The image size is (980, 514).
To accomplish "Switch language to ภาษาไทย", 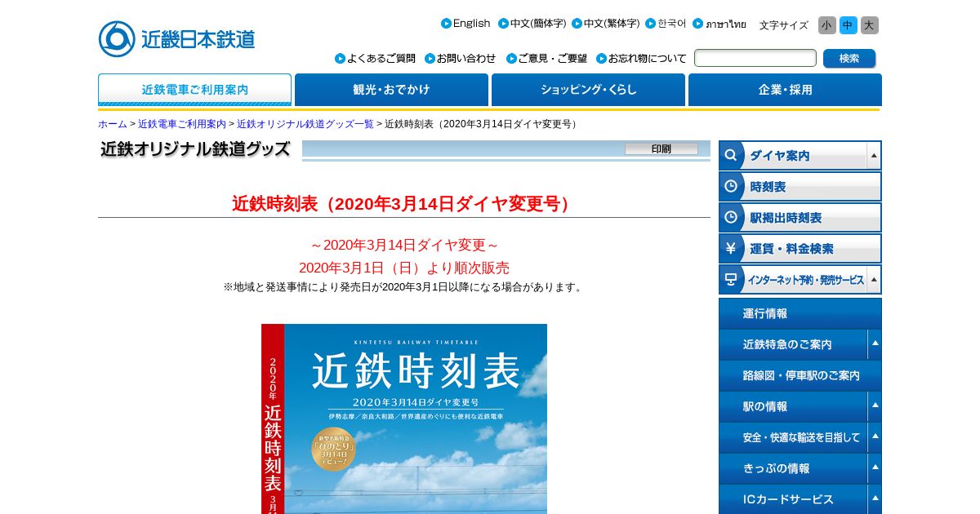I will click(719, 24).
